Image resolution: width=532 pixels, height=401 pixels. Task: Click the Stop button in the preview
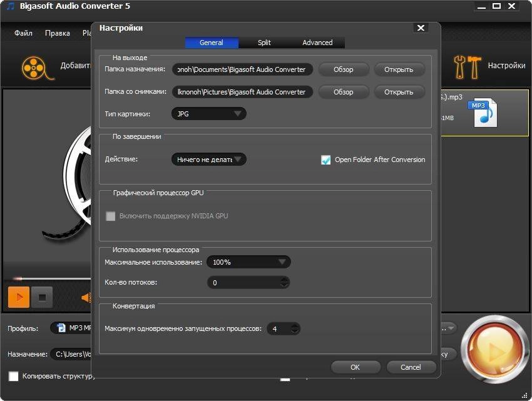coord(42,297)
